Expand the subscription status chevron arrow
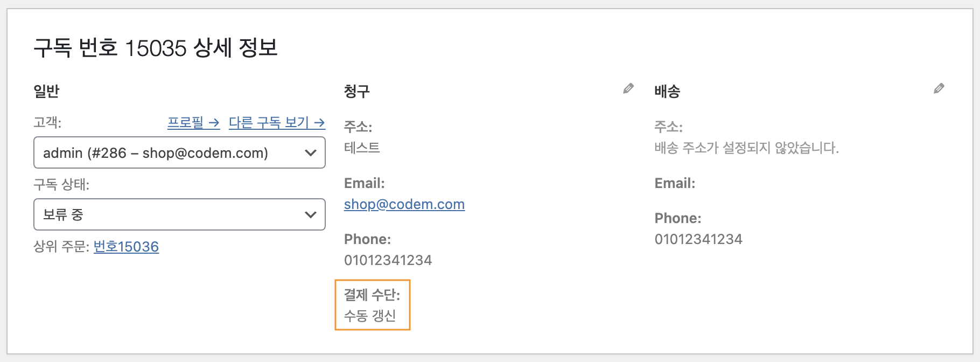The width and height of the screenshot is (980, 362). click(311, 215)
